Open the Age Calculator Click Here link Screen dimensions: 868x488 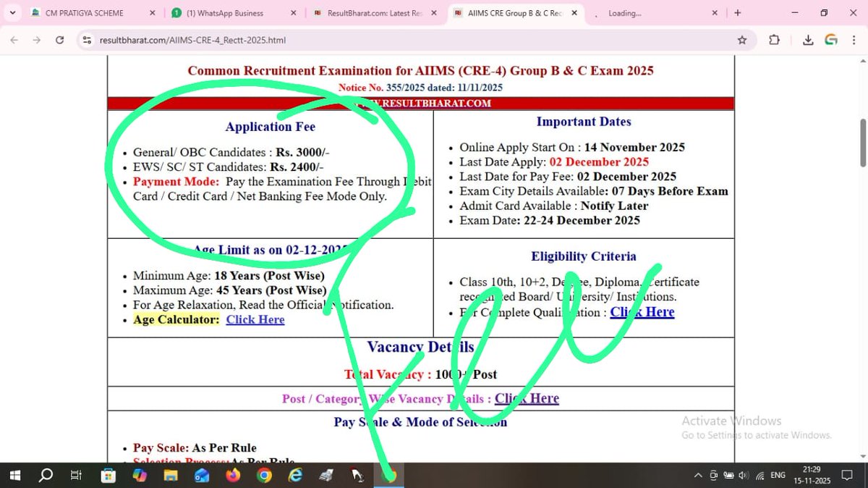click(255, 319)
